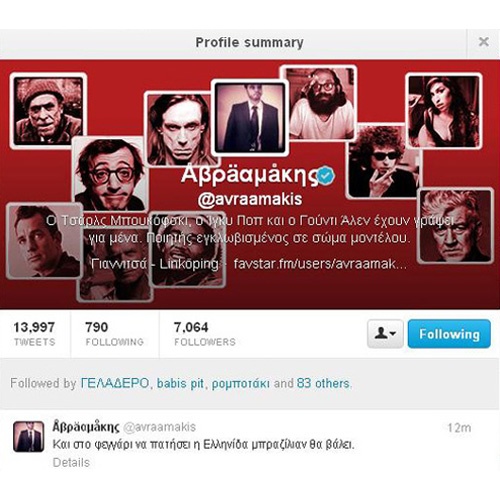
Task: Open the 13,997 Tweets stat
Action: (x=34, y=334)
